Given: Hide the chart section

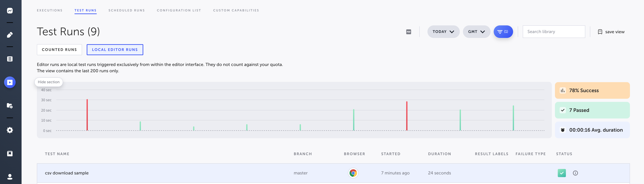Looking at the screenshot, I should point(48,82).
